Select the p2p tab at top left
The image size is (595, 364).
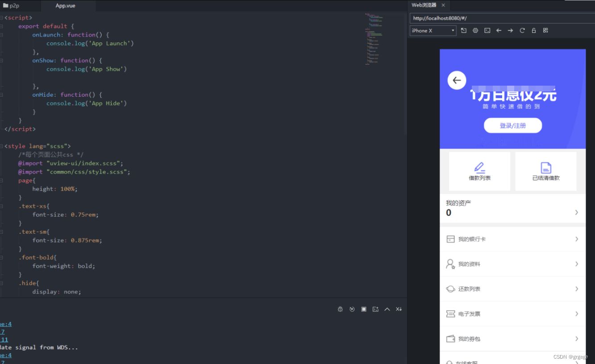point(13,6)
